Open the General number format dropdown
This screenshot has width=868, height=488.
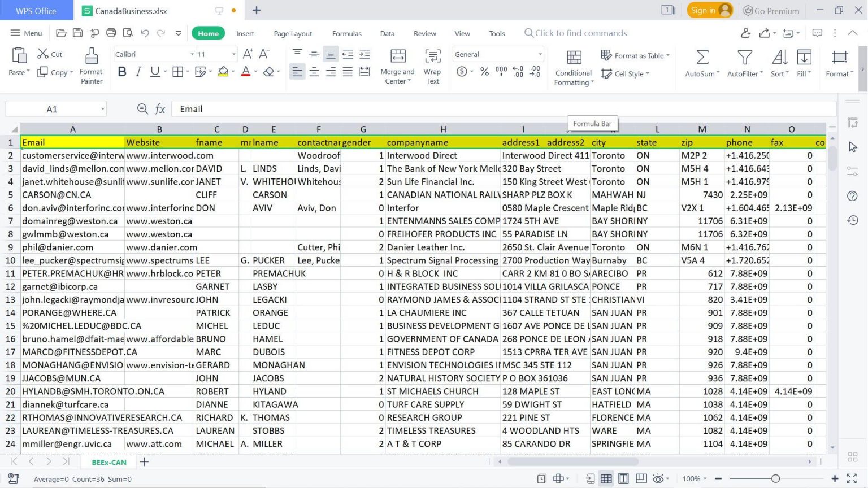[496, 54]
